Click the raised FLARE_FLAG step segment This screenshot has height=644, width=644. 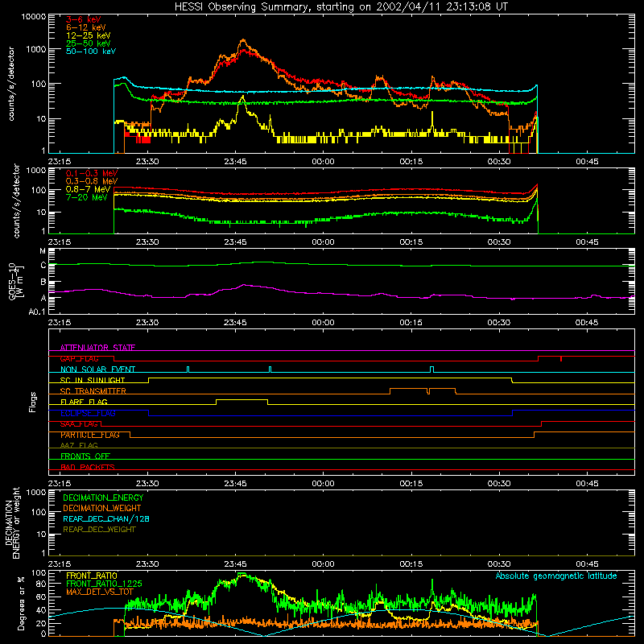(242, 399)
